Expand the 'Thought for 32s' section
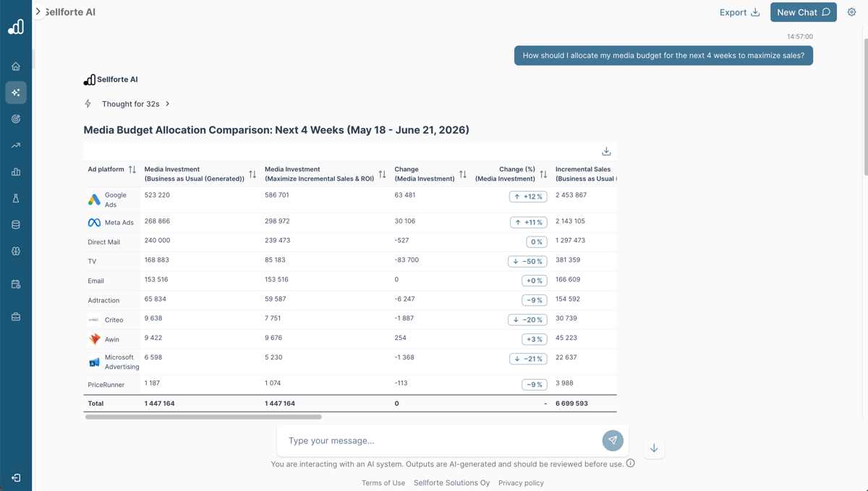 [136, 104]
